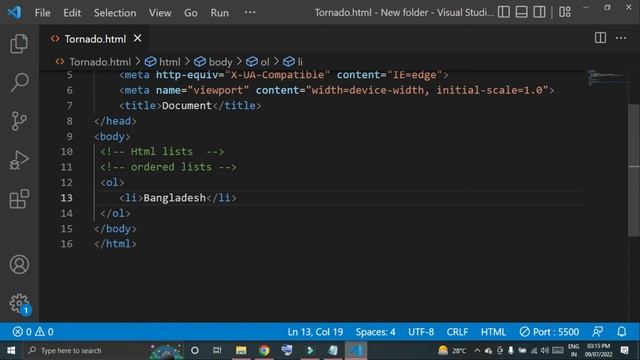Click the ordered lists comment line

tap(168, 167)
